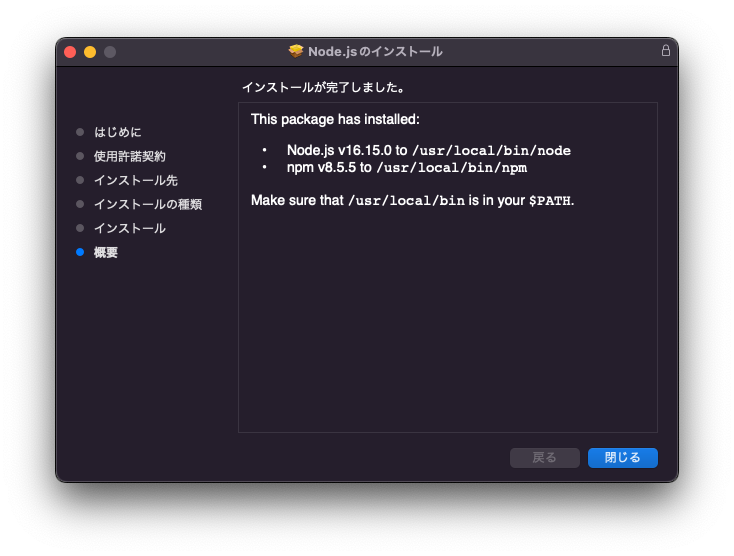Click the path /usr/local/bin/node
734x556 pixels.
[x=492, y=151]
